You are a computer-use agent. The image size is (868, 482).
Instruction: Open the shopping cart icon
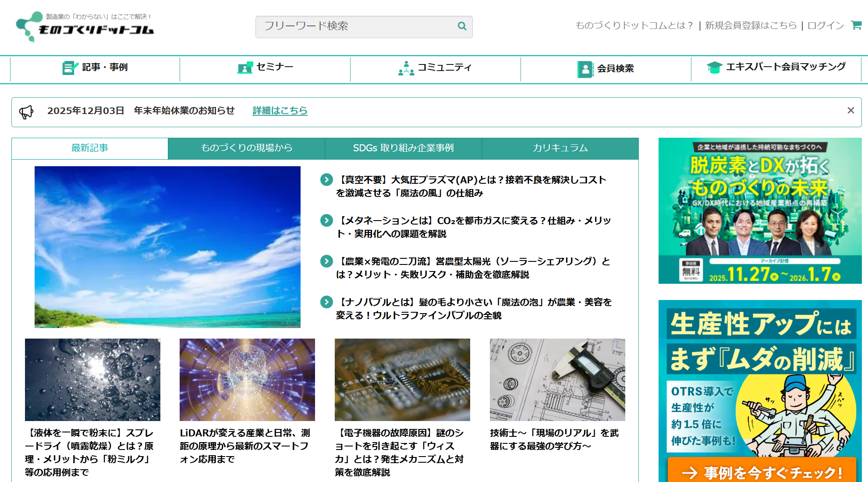(856, 25)
